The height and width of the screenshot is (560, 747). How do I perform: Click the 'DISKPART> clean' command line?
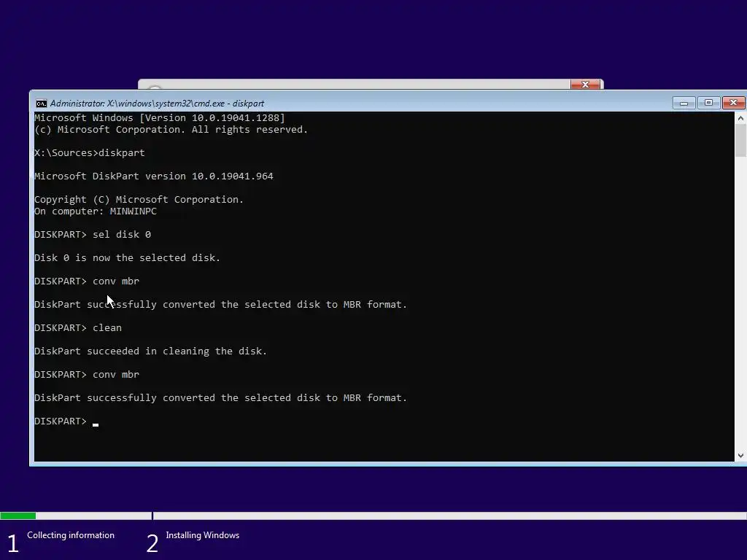coord(78,327)
